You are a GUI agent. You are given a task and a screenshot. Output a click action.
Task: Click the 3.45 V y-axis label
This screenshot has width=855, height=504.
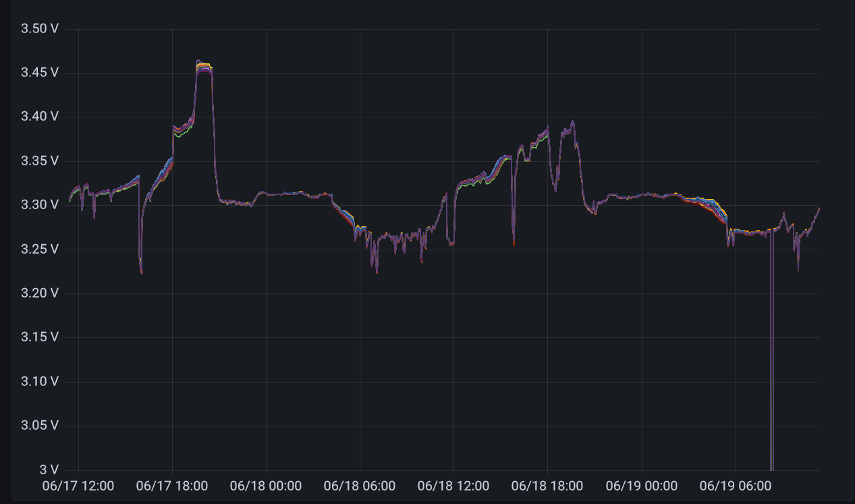40,72
